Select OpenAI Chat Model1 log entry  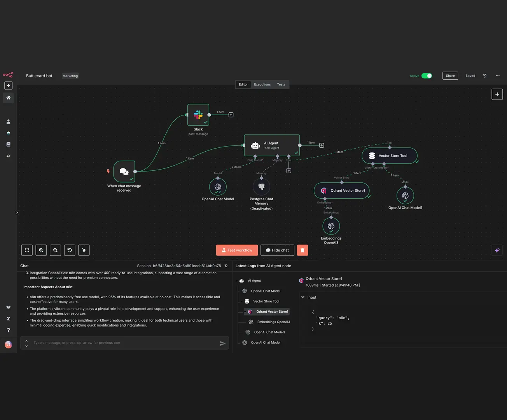click(265, 332)
